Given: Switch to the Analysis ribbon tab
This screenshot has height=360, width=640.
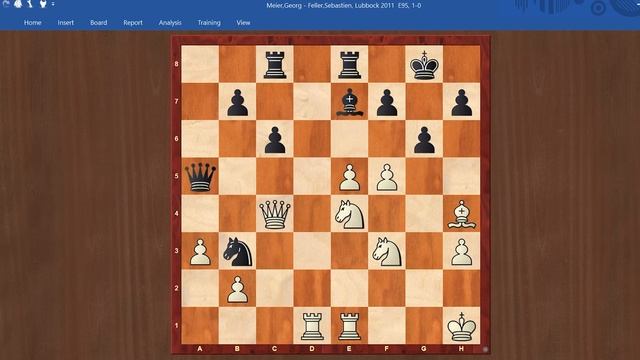Looking at the screenshot, I should (x=170, y=23).
